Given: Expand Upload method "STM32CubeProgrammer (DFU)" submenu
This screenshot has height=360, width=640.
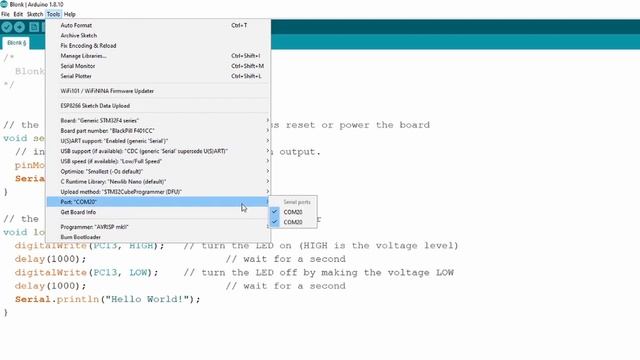Looking at the screenshot, I should pos(158,192).
